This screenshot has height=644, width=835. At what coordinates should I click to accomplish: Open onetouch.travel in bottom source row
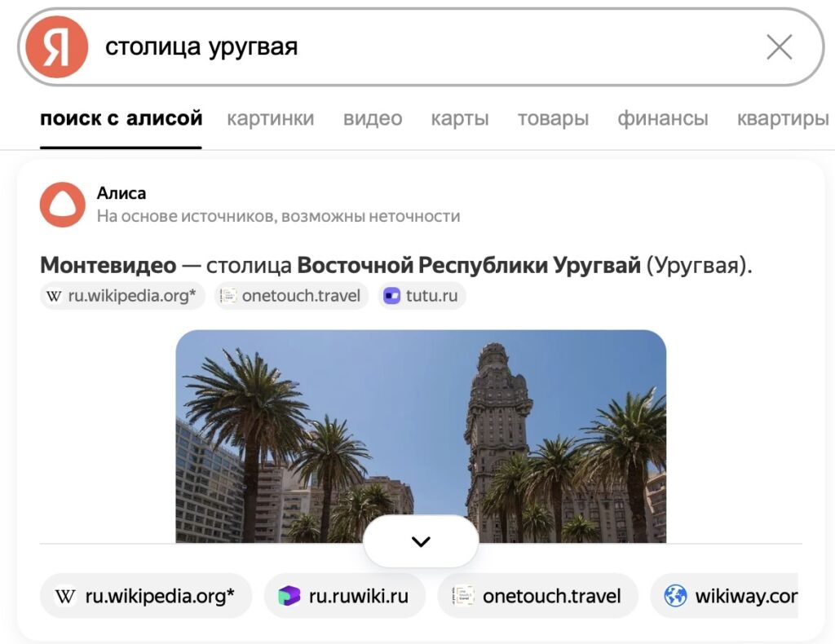tap(537, 596)
